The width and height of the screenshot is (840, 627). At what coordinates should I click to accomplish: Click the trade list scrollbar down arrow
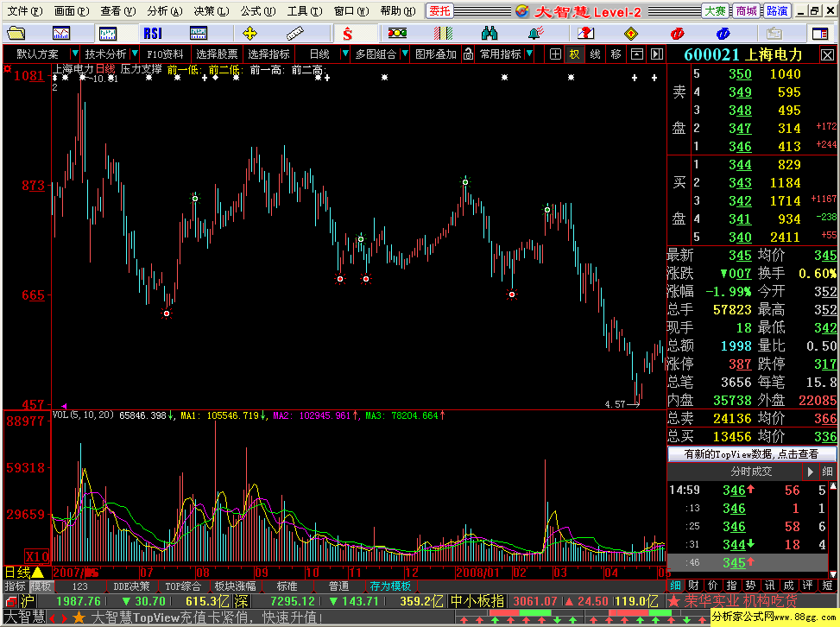pyautogui.click(x=833, y=574)
